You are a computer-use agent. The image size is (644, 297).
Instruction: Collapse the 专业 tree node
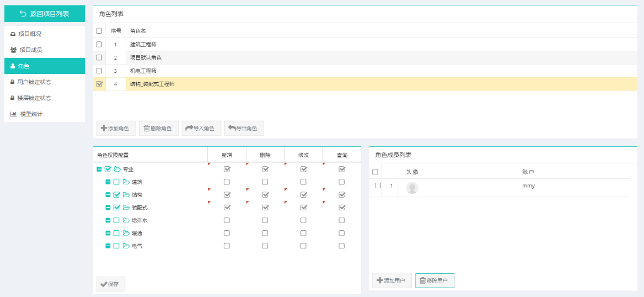click(x=99, y=169)
